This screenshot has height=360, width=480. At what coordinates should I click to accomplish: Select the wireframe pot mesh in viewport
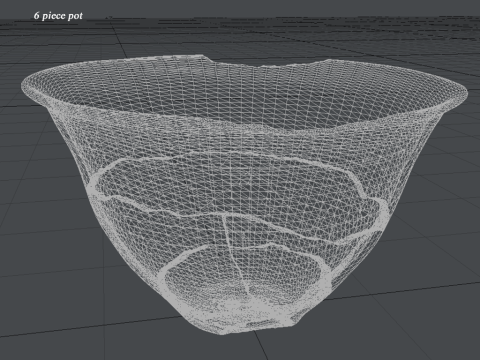[x=244, y=195]
